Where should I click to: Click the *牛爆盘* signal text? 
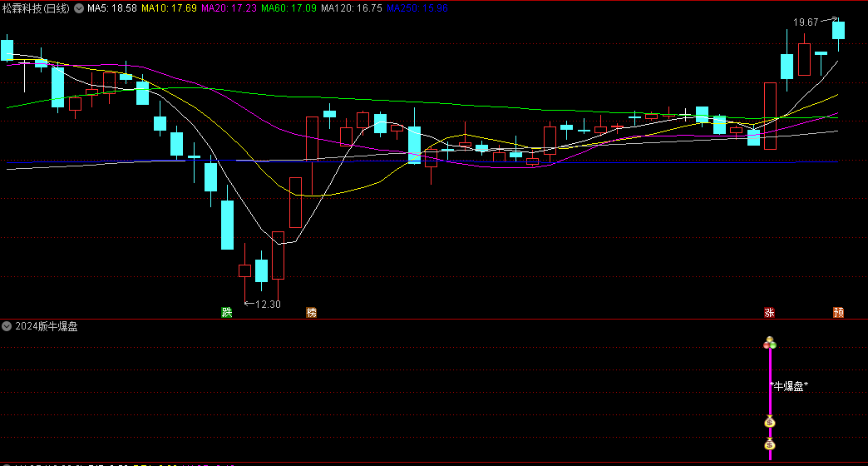(789, 386)
